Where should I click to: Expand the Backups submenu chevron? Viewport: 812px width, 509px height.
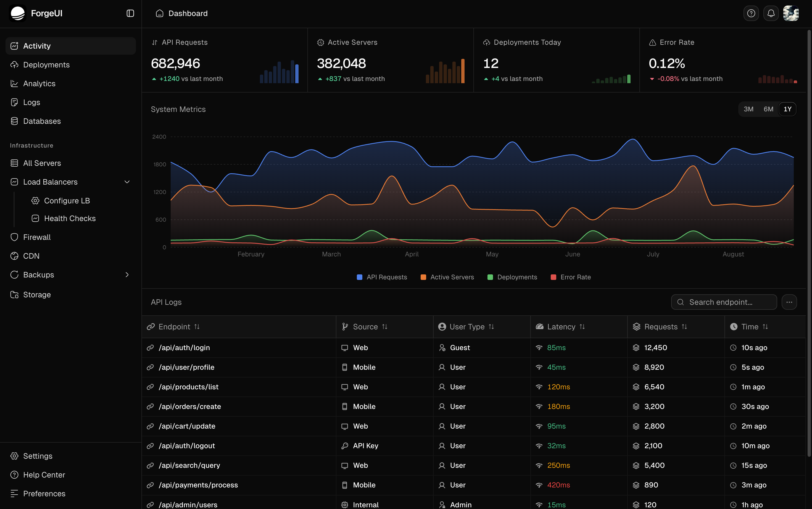tap(127, 275)
